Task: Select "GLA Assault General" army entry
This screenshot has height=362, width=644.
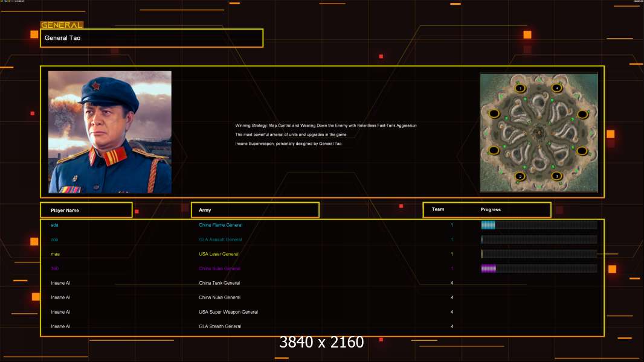Action: [220, 240]
